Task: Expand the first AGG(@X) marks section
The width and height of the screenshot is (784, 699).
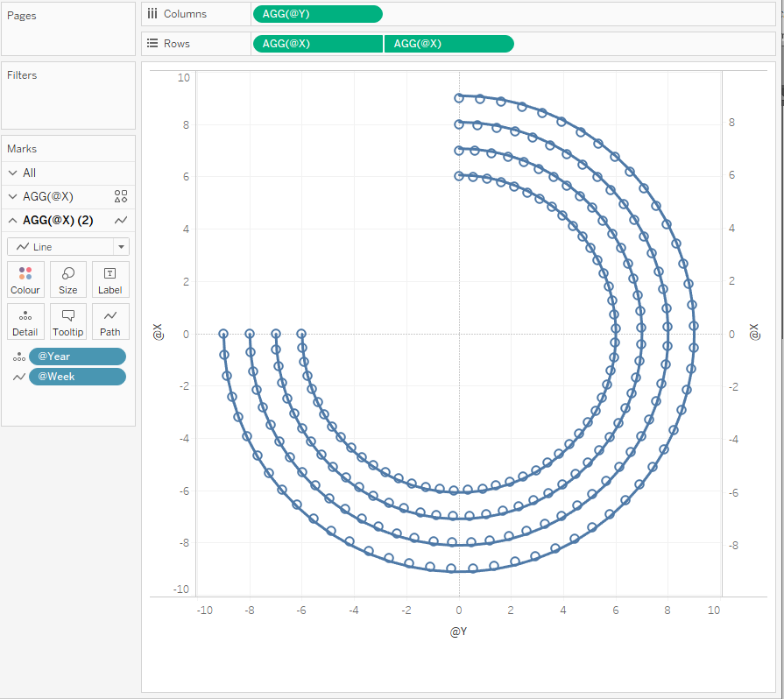Action: click(12, 197)
